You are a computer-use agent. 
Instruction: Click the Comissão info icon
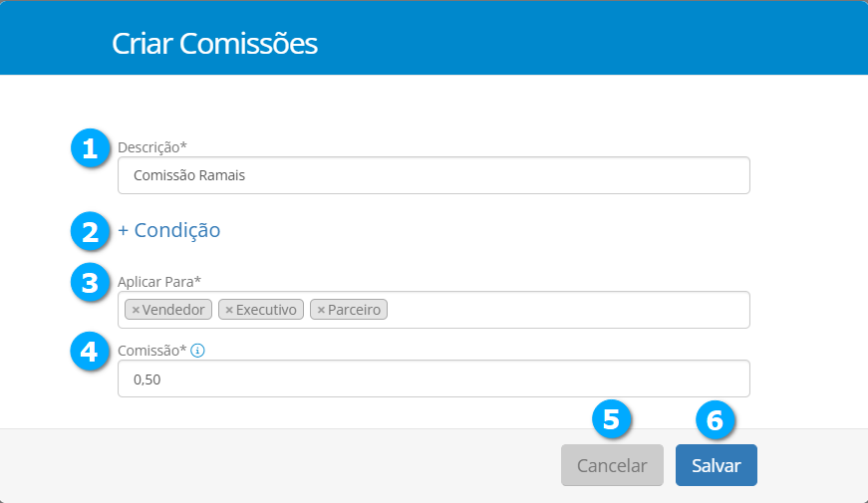coord(197,351)
